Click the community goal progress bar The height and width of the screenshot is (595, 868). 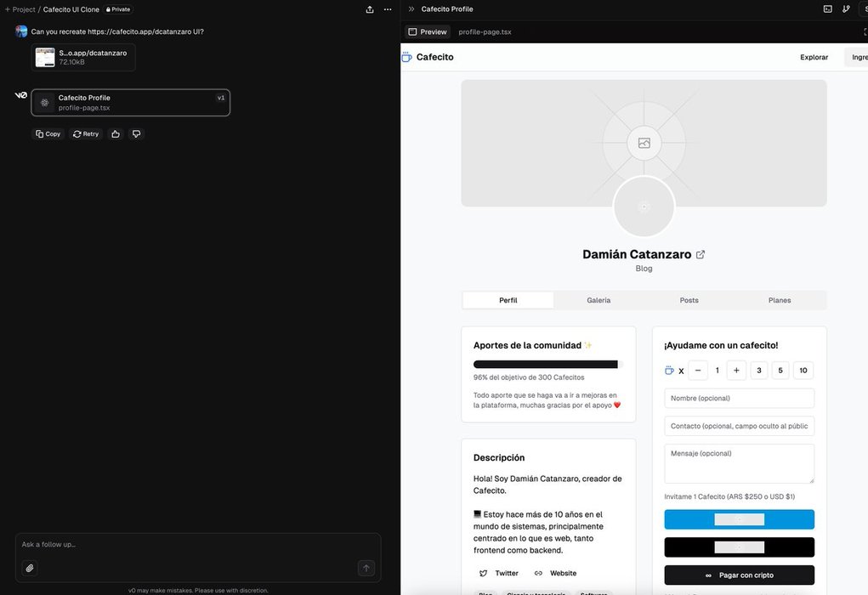[x=547, y=365]
